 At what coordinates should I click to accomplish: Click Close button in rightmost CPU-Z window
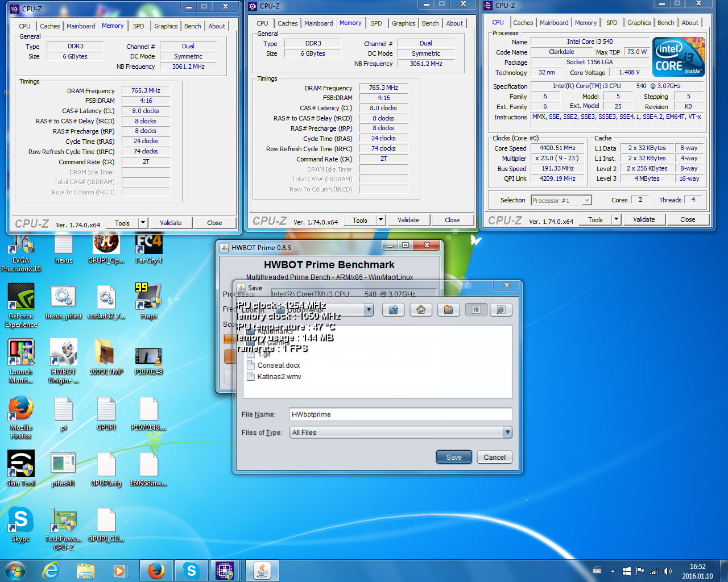click(x=688, y=219)
